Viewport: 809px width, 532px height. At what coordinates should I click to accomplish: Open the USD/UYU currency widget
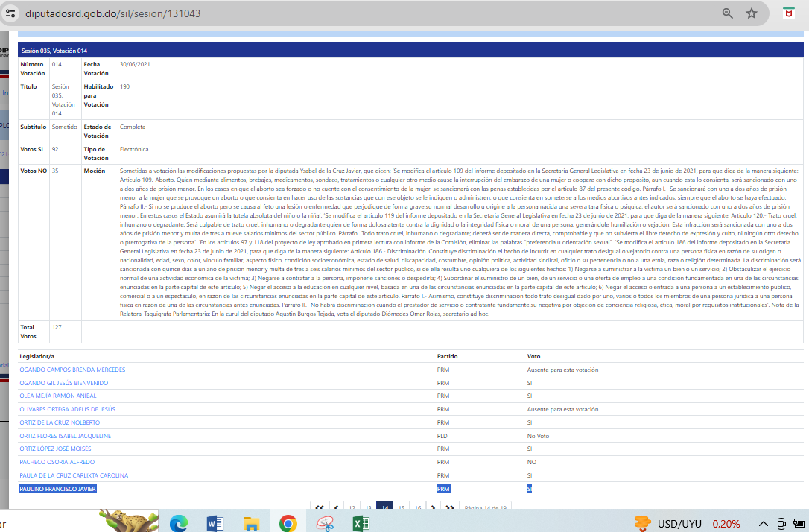[x=688, y=524]
